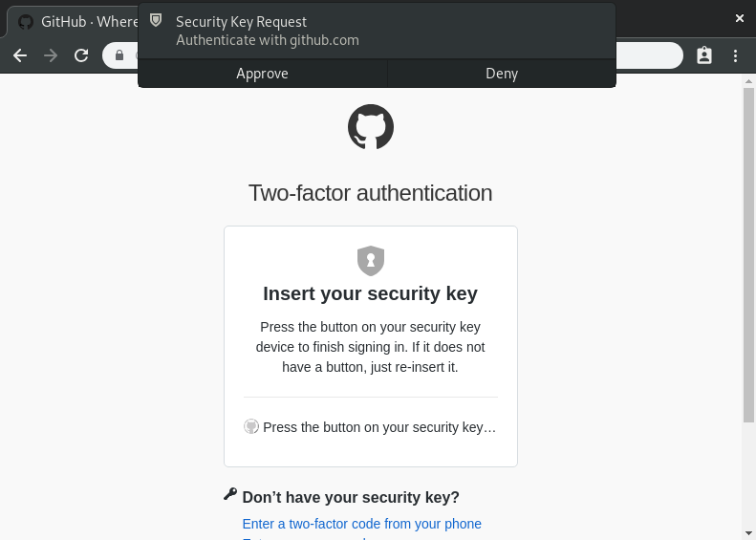This screenshot has height=540, width=756.
Task: Click the shield icon in Security Key Request
Action: pyautogui.click(x=157, y=21)
